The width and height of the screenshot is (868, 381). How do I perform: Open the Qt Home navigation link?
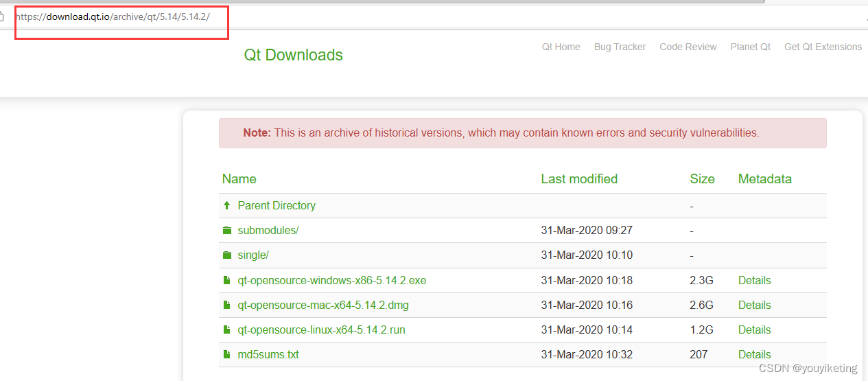tap(561, 47)
